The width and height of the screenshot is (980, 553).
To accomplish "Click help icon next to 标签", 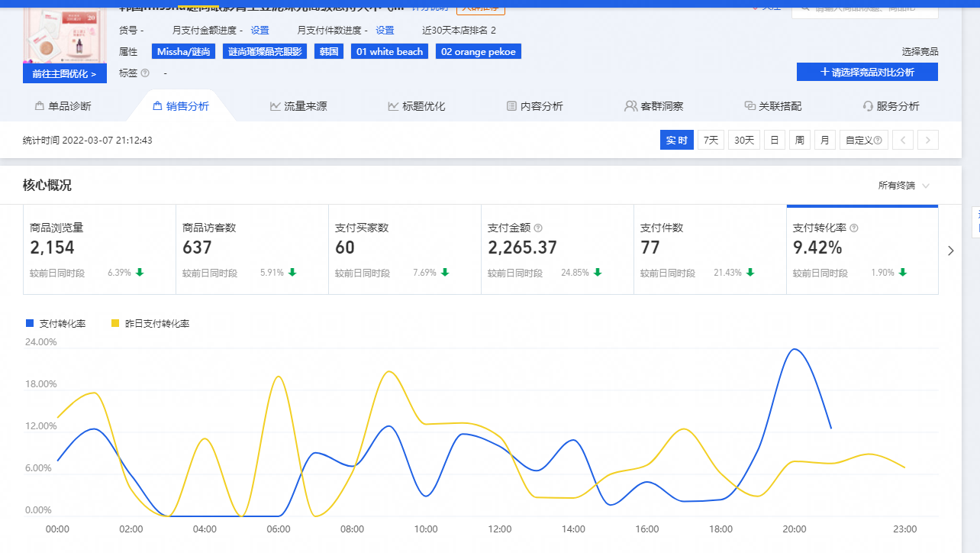I will [x=145, y=73].
